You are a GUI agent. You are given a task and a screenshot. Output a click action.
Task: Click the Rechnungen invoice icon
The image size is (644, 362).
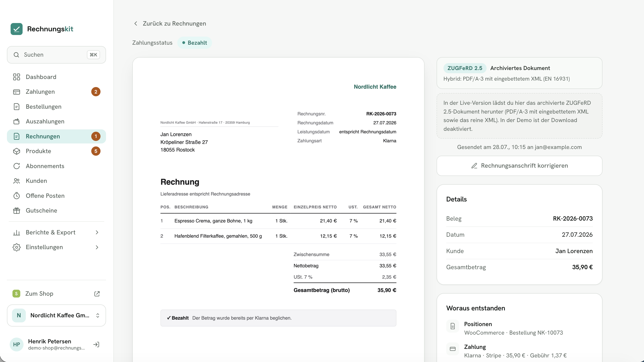(x=17, y=136)
